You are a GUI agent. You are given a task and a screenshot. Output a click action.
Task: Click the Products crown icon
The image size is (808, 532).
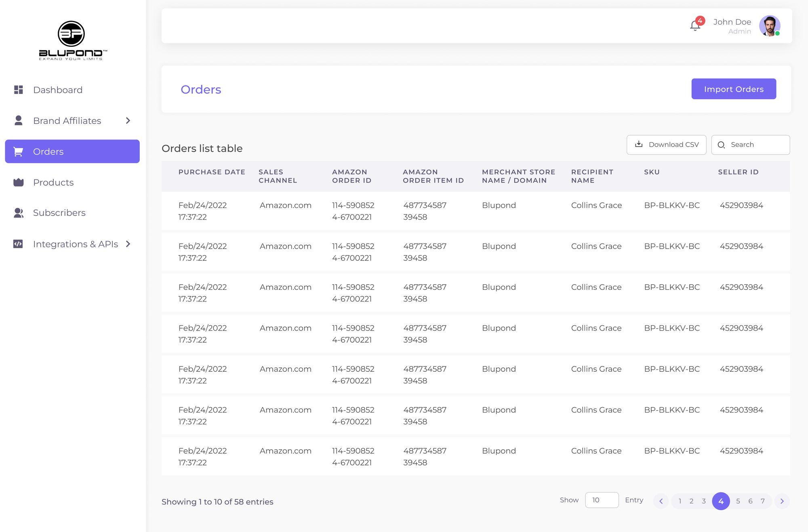tap(19, 182)
